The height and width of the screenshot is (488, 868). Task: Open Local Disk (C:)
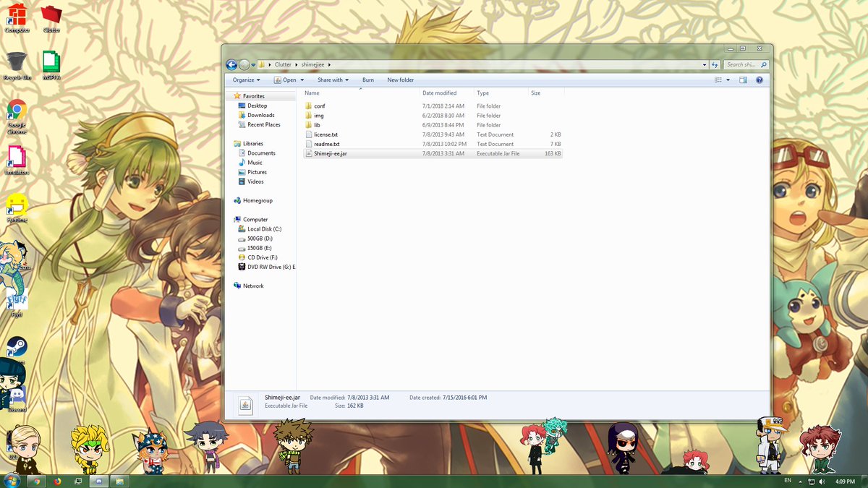point(264,229)
